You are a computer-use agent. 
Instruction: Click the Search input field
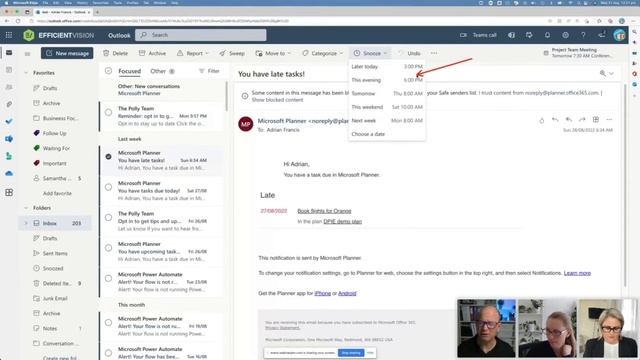coord(201,35)
